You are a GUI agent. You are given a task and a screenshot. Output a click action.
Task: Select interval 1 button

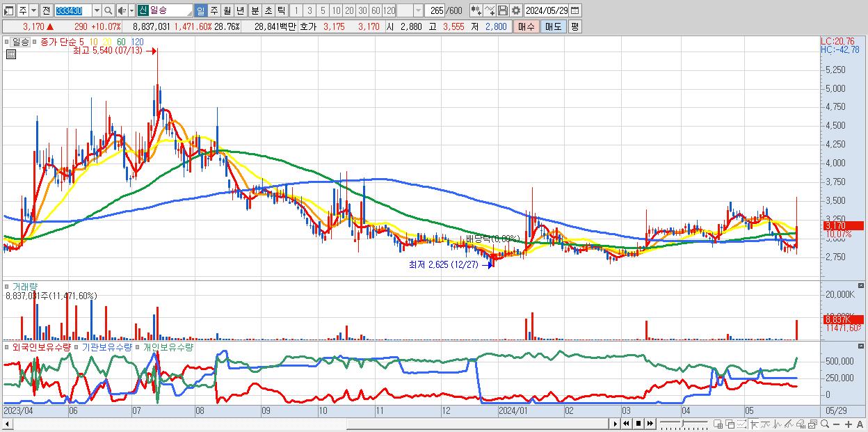click(296, 10)
